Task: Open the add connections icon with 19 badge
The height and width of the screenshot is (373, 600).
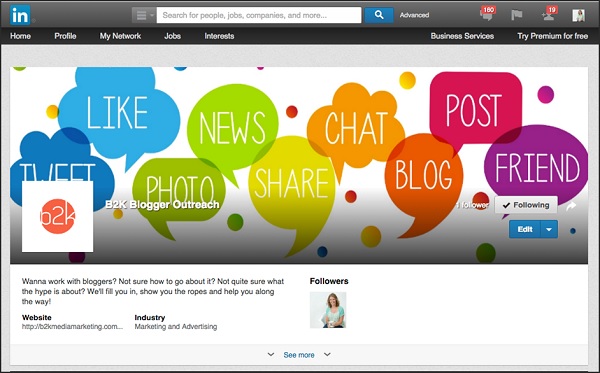Action: tap(549, 15)
